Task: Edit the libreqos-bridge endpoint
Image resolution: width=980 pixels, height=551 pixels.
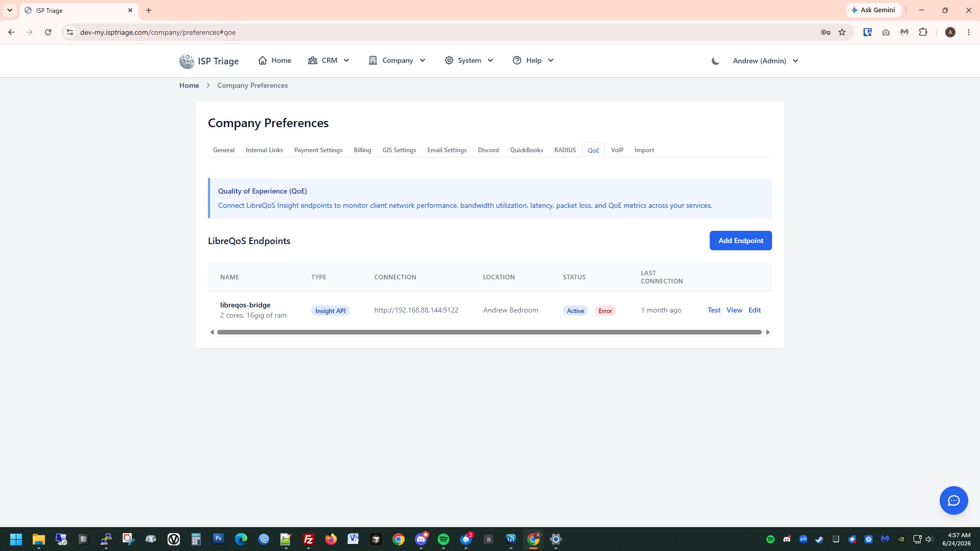Action: pos(755,310)
